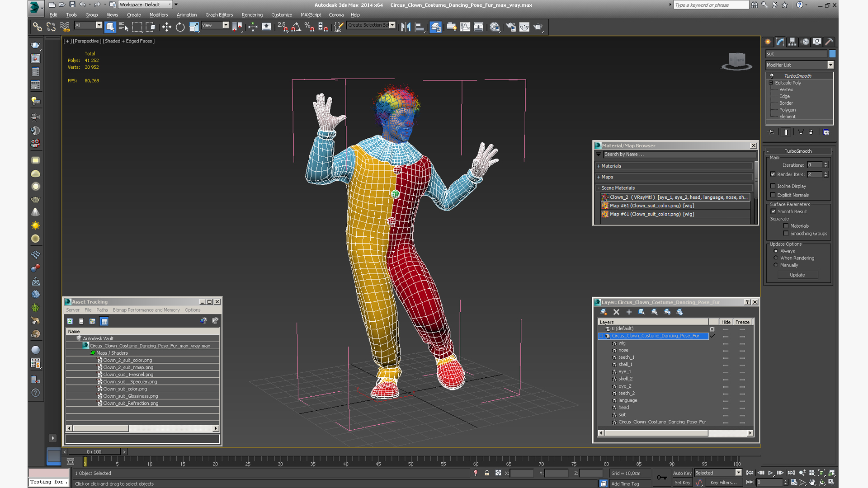This screenshot has width=868, height=488.
Task: Select the Always update option
Action: tap(776, 251)
